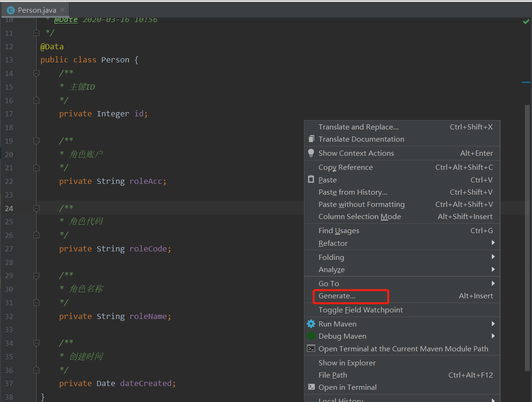Open the Folding submenu
The image size is (532, 402).
(331, 257)
